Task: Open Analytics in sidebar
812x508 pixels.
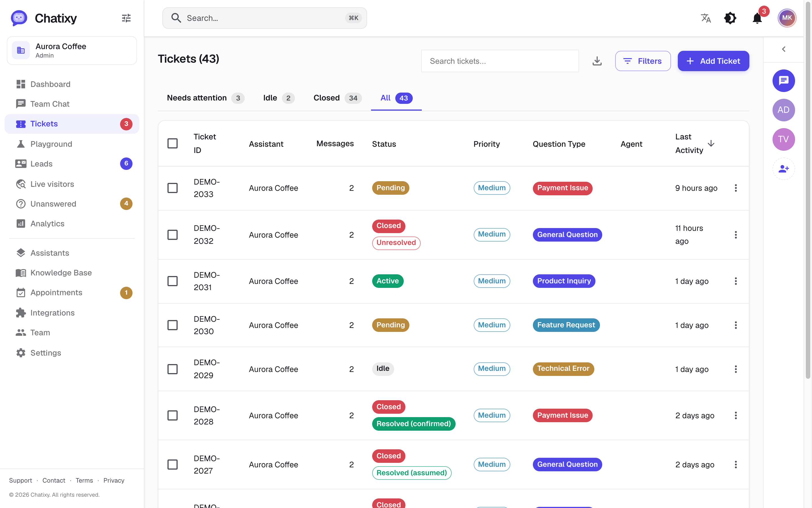Action: coord(72,224)
